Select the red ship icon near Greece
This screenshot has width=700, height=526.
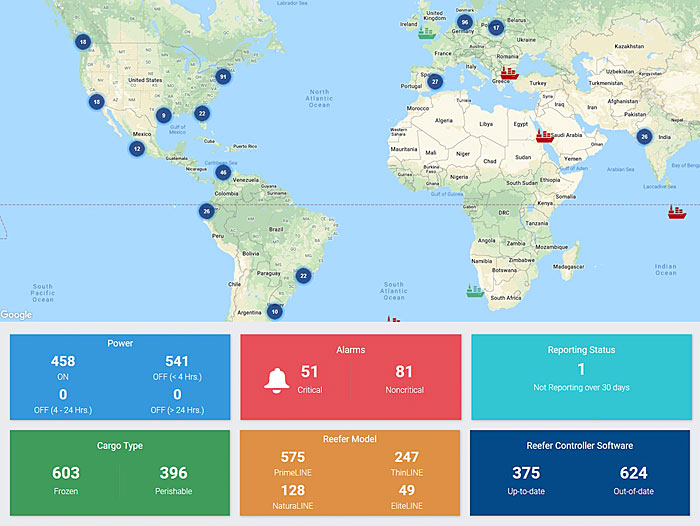pos(508,70)
